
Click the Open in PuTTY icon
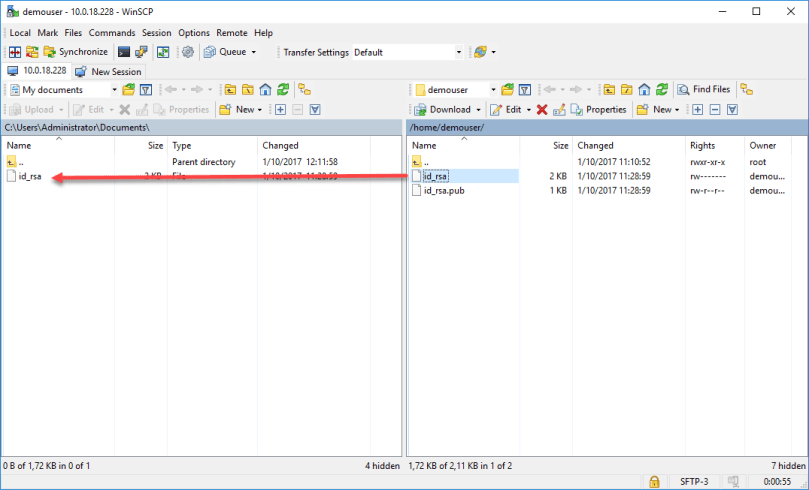point(141,52)
